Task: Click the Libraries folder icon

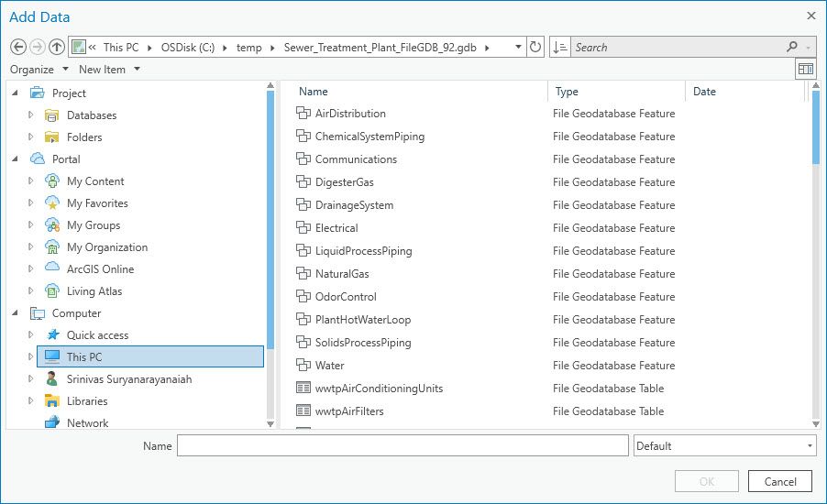Action: [51, 400]
